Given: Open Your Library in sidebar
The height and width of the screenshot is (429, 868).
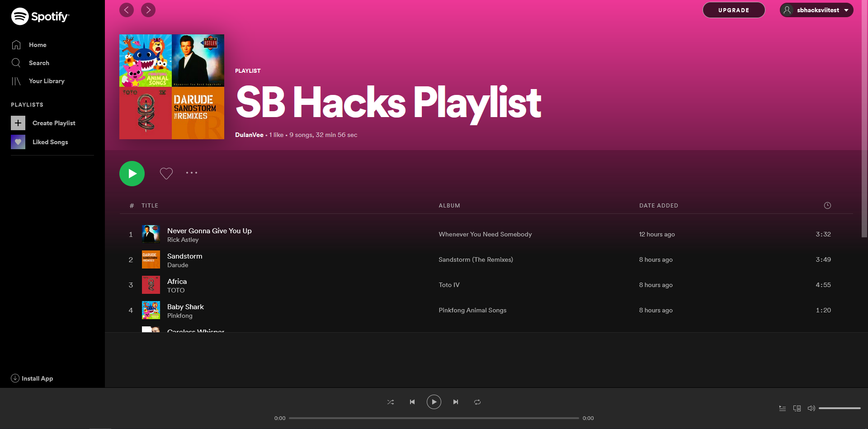Looking at the screenshot, I should [38, 81].
